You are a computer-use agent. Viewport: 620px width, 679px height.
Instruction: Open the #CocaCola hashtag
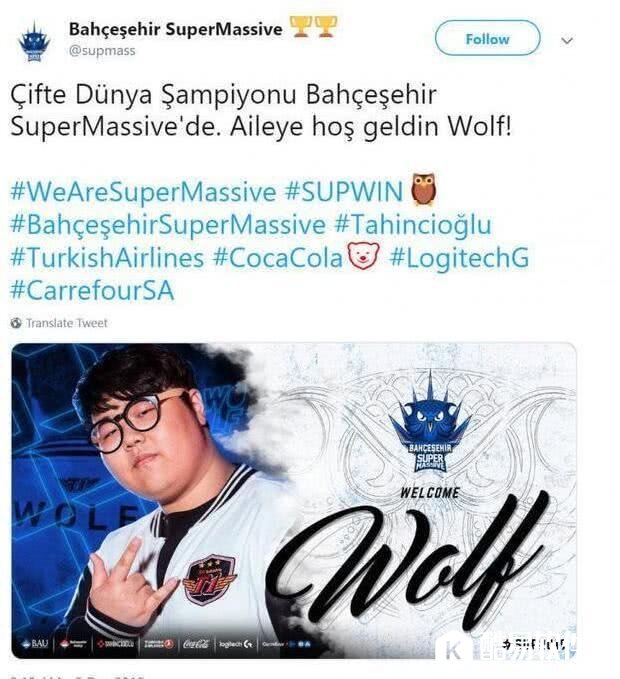click(x=278, y=257)
